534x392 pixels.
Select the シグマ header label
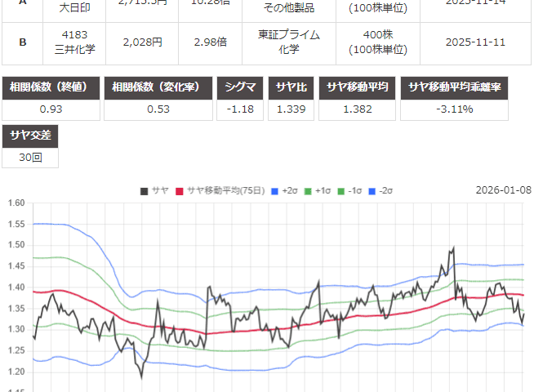239,87
